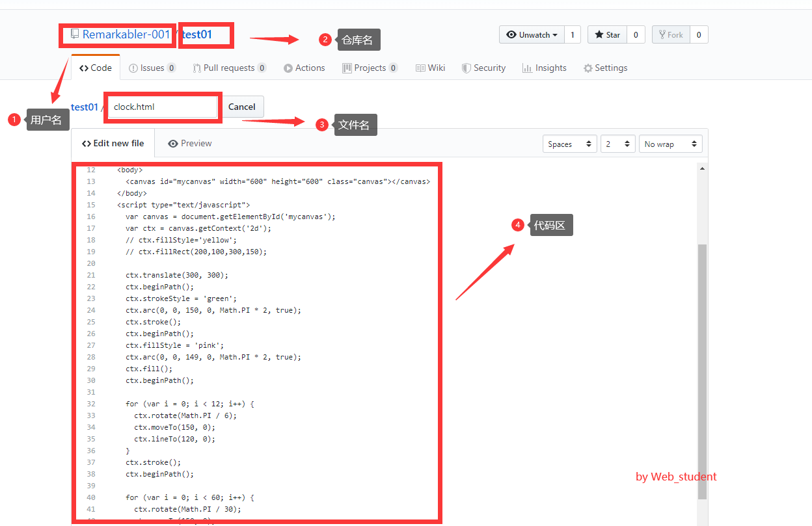Image resolution: width=812 pixels, height=526 pixels.
Task: Unwatch the repository
Action: [x=528, y=34]
